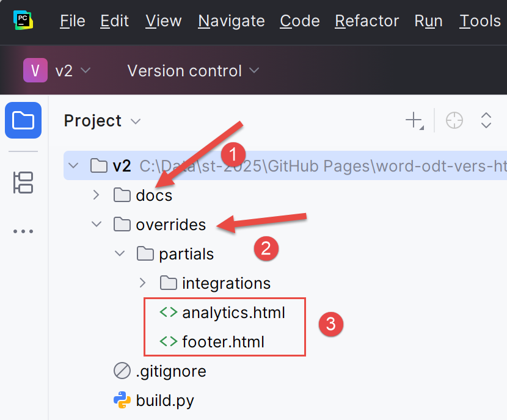This screenshot has width=507, height=420.
Task: Open the Refactor menu
Action: pyautogui.click(x=367, y=21)
